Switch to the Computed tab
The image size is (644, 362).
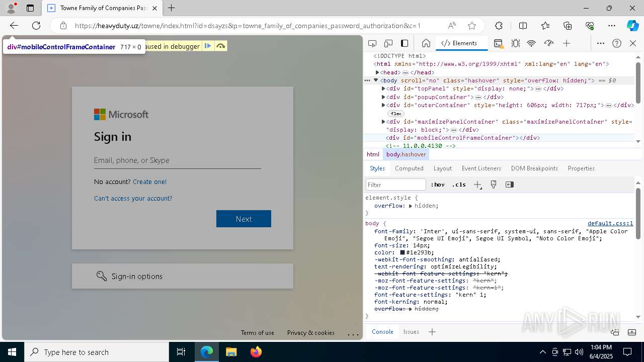click(409, 168)
